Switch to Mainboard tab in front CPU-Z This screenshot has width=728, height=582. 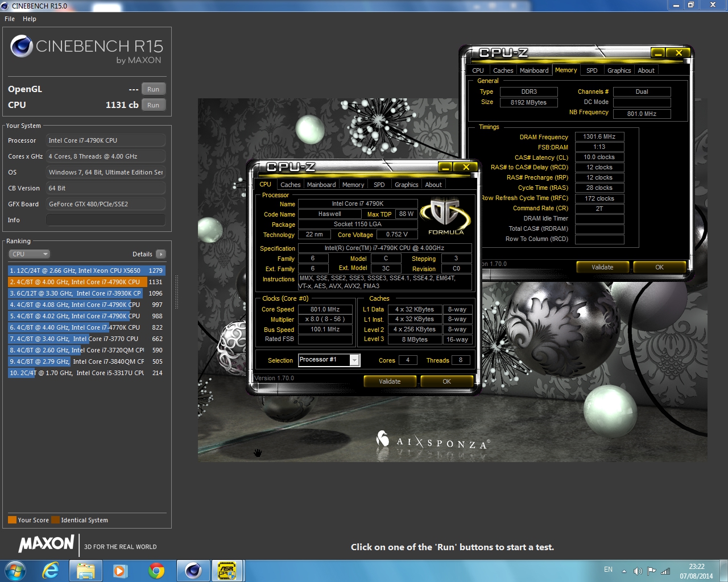(x=321, y=185)
